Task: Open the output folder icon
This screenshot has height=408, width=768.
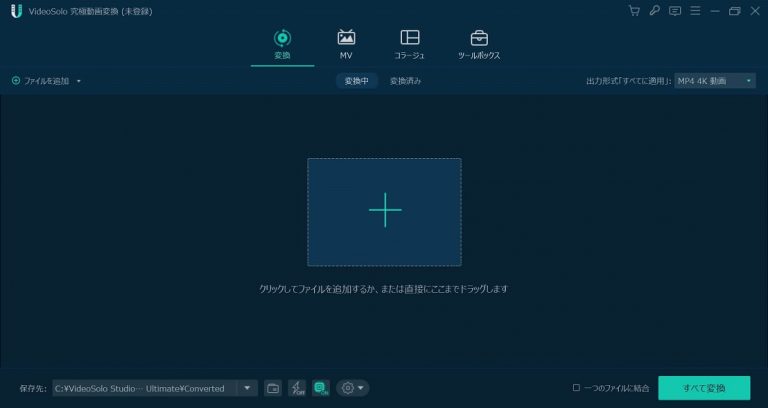Action: 273,388
